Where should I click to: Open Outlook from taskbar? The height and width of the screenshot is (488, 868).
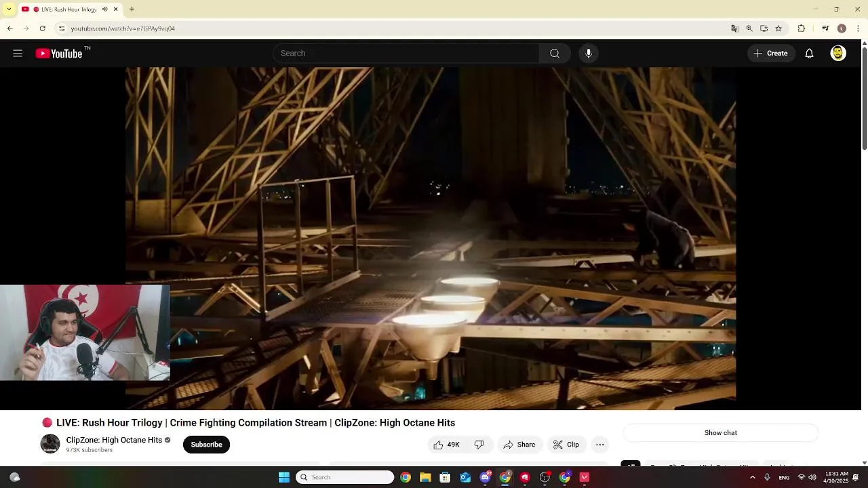(465, 477)
